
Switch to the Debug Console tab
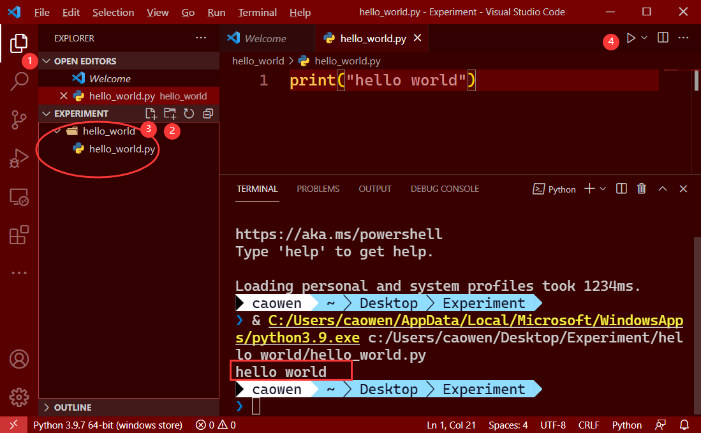point(444,189)
